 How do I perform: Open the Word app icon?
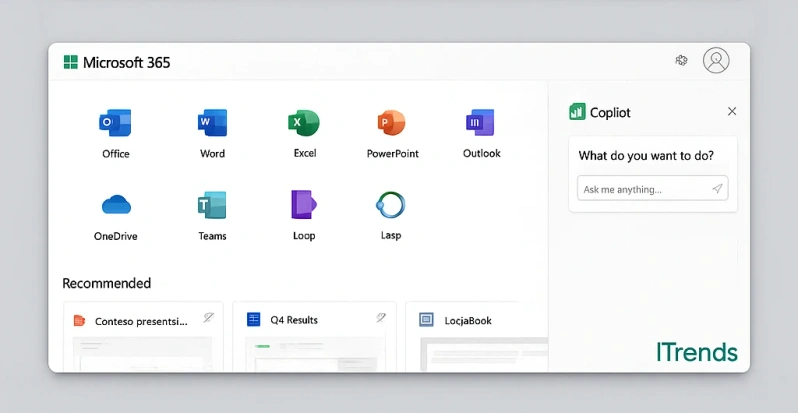click(x=212, y=124)
